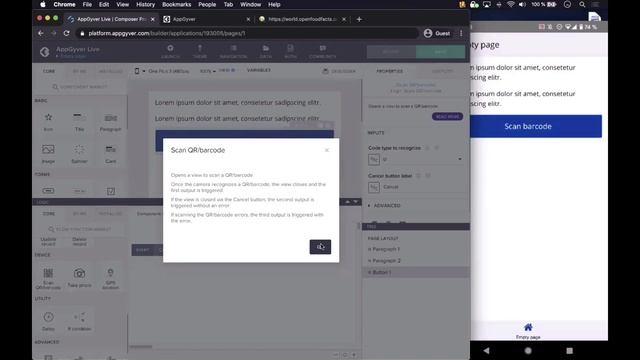
Task: Select the Scan QR/barcode flow function
Action: 48,278
